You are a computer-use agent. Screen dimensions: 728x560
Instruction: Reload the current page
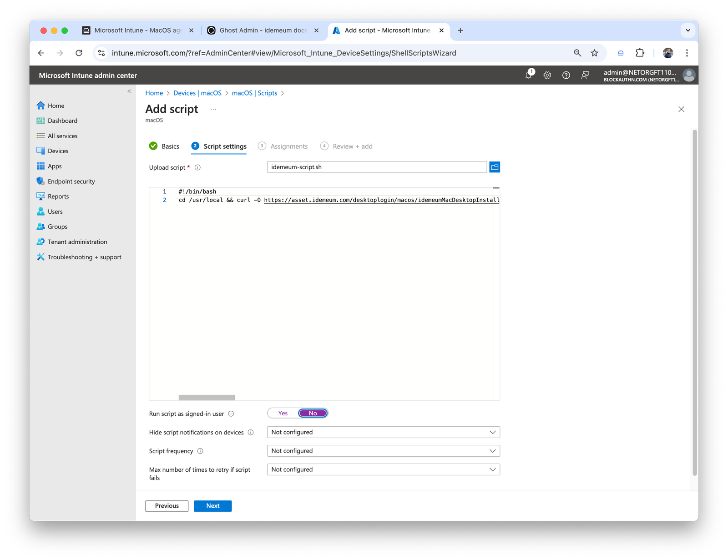click(x=79, y=53)
